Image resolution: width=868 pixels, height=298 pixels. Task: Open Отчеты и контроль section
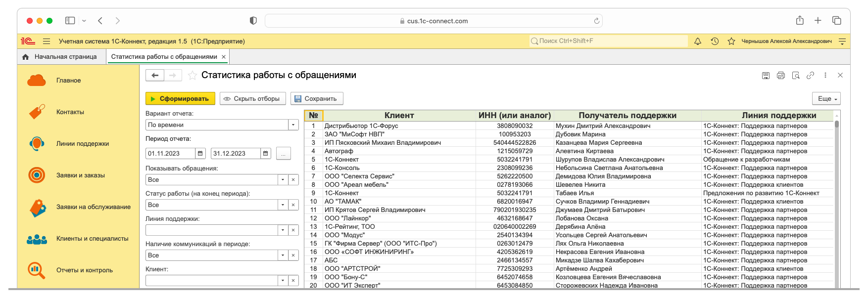[x=84, y=270]
